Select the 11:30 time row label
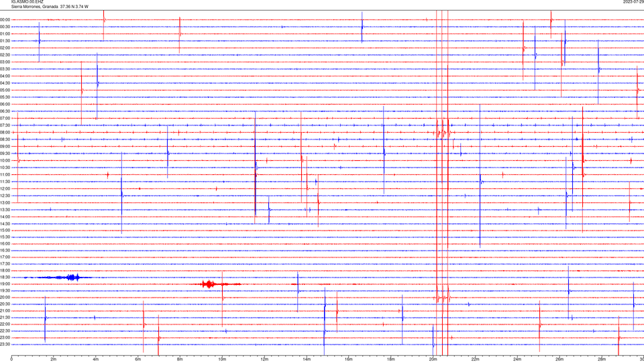Viewport: 644px width, 362px height. [5, 182]
